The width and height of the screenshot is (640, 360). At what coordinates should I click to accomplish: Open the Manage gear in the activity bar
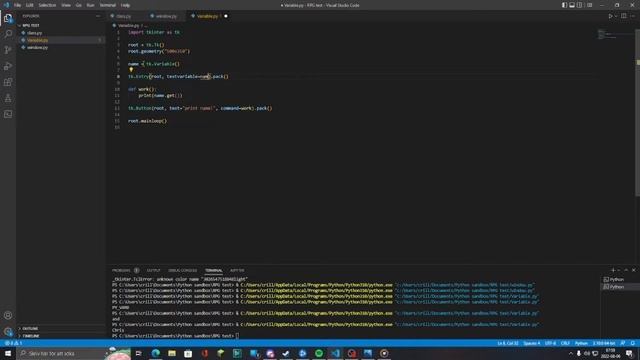(x=8, y=331)
